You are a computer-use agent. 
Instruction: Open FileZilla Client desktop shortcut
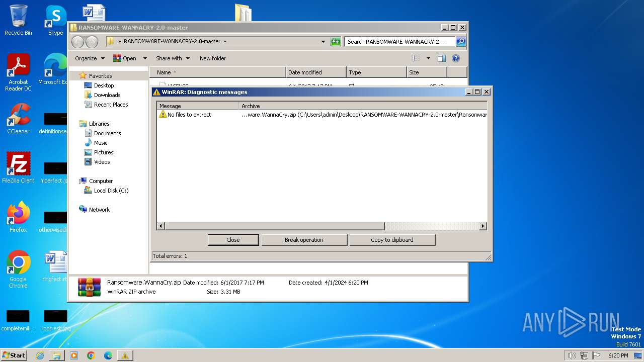18,167
